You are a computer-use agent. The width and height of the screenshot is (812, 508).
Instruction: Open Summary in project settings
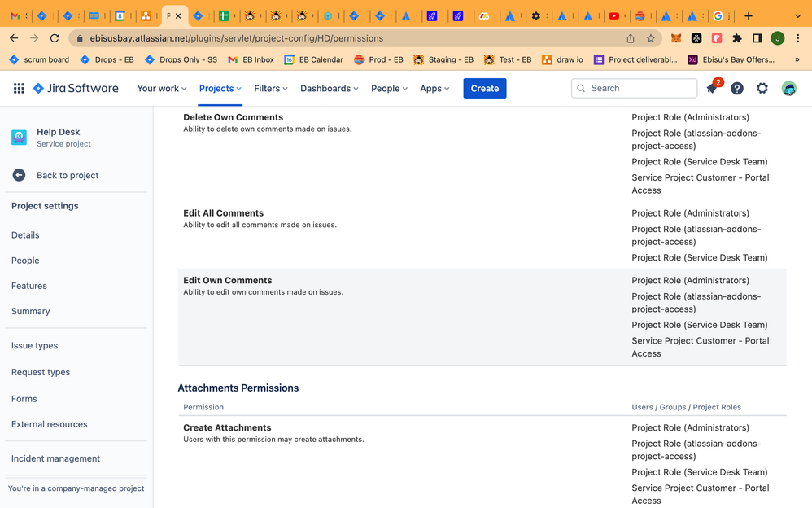pos(31,311)
